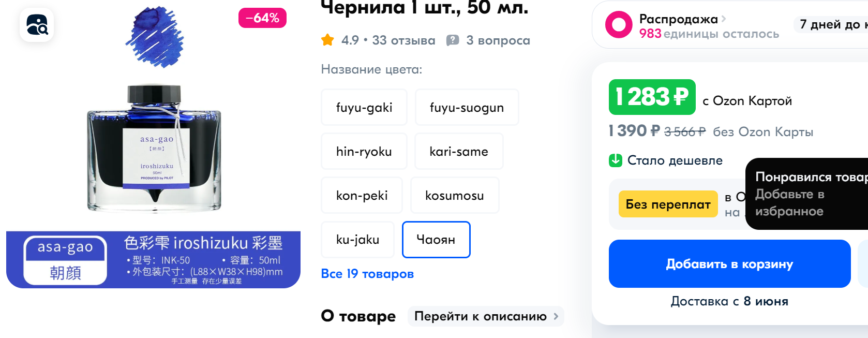Click the green price drop arrow icon
This screenshot has width=868, height=338.
[x=616, y=160]
